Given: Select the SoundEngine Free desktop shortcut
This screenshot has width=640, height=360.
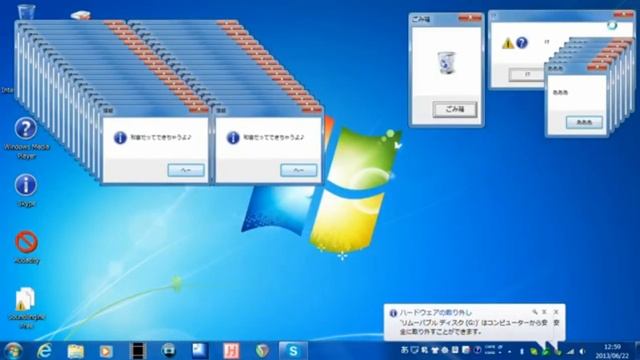Looking at the screenshot, I should [26, 307].
